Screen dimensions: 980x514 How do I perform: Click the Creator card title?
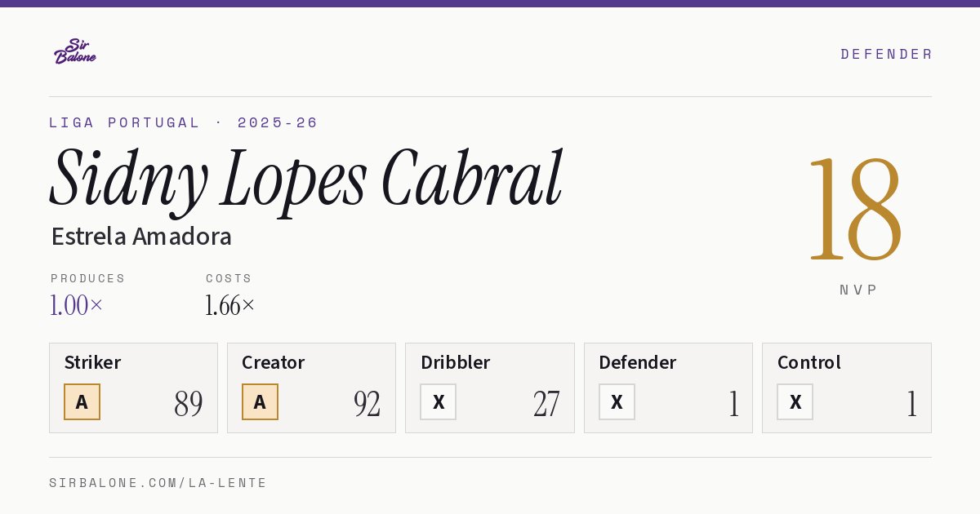[274, 362]
